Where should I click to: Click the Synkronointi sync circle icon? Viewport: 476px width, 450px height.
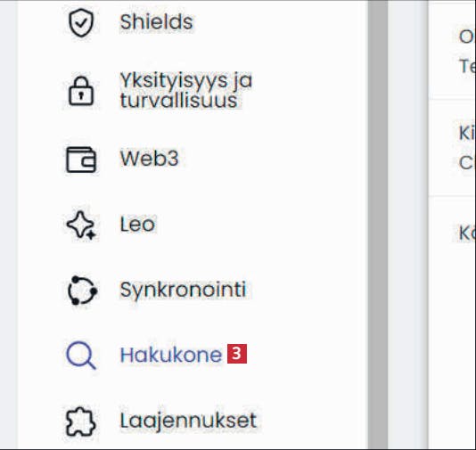(82, 290)
